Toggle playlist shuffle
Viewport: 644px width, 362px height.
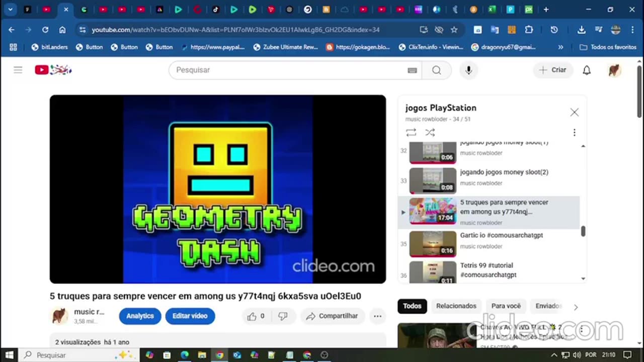tap(430, 133)
